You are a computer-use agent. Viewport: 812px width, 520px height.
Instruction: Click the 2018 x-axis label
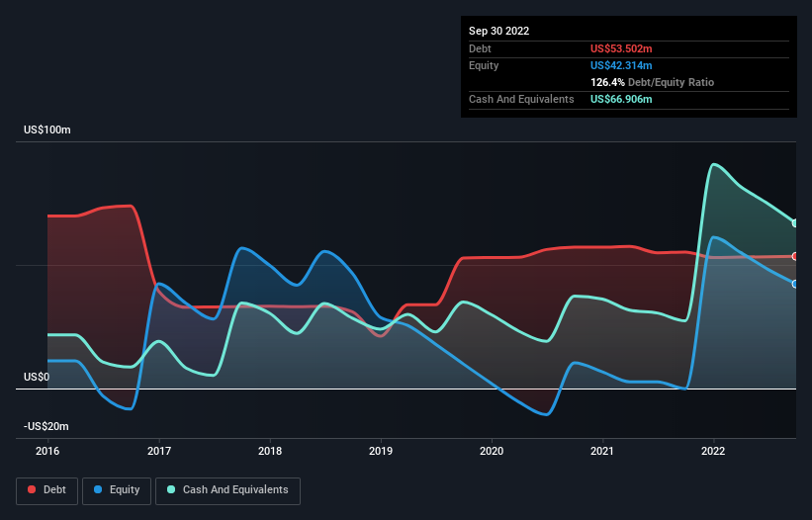point(270,451)
